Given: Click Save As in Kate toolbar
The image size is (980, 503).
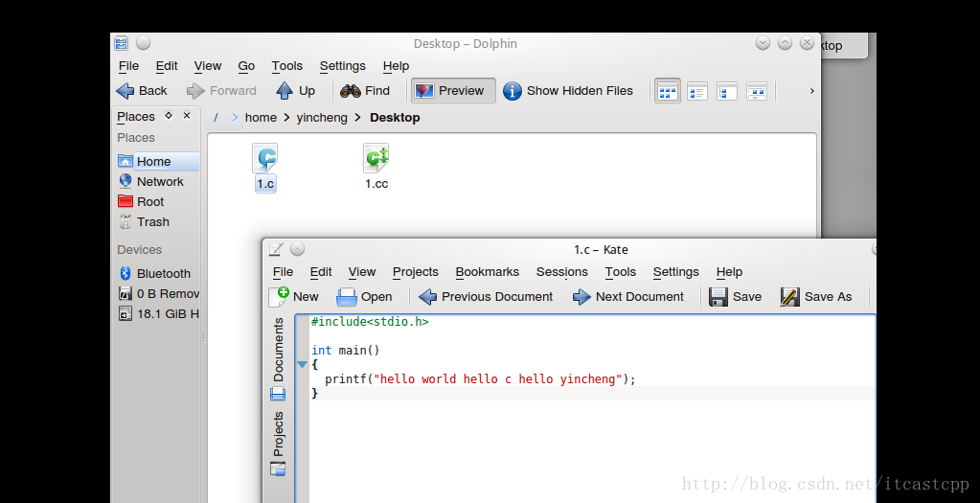Looking at the screenshot, I should (x=816, y=297).
